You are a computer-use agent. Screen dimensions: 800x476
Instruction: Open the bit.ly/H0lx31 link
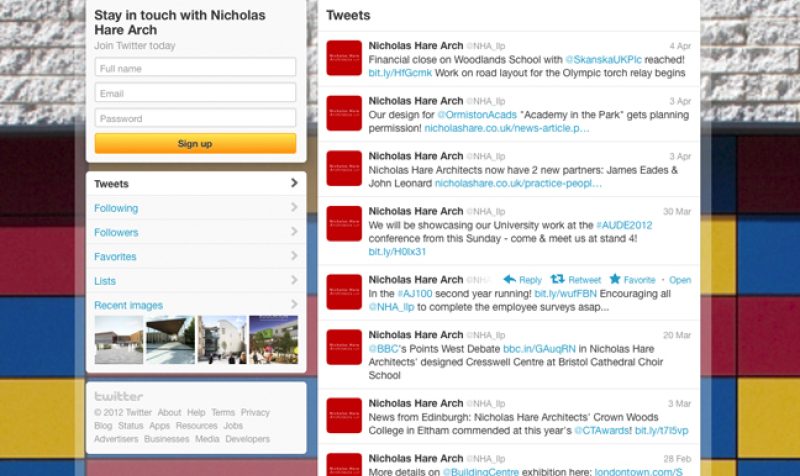[397, 252]
